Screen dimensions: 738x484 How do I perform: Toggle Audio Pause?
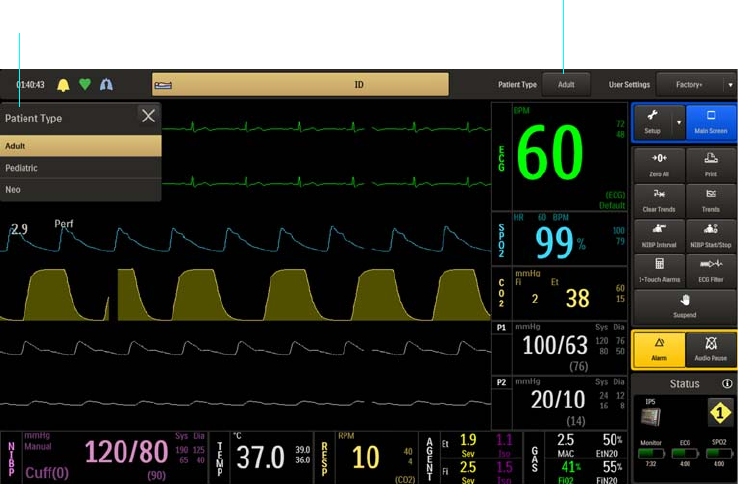(711, 349)
